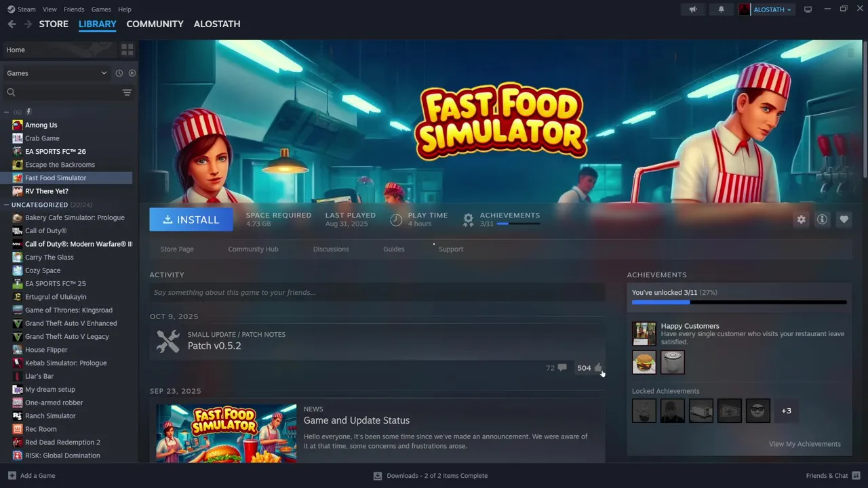Click the burger achievement icon

click(x=644, y=362)
